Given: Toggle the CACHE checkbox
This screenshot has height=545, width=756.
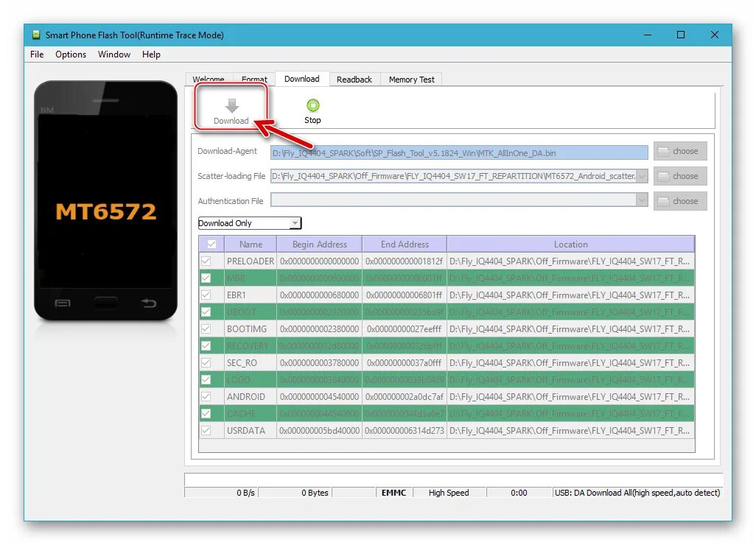Looking at the screenshot, I should 206,413.
